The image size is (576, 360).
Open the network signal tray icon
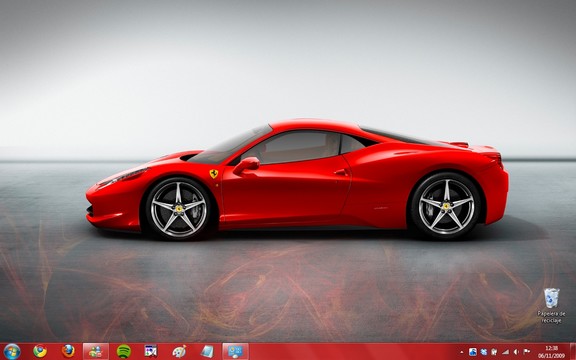click(505, 352)
